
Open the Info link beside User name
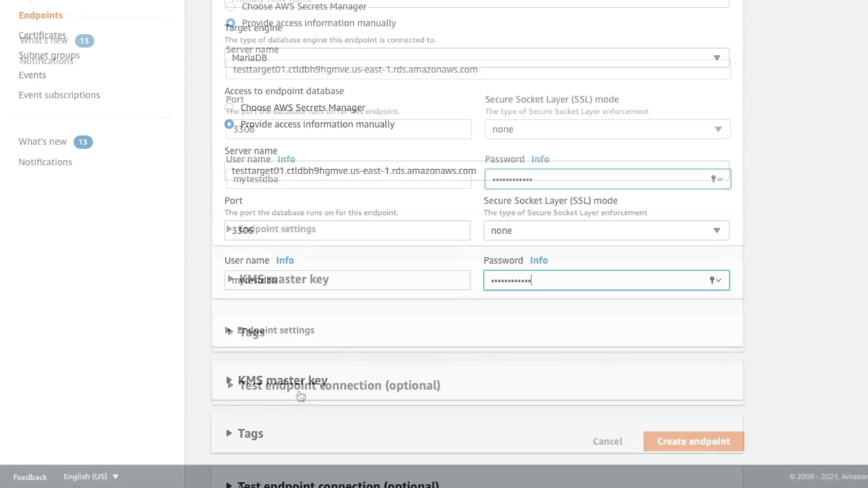pos(285,260)
